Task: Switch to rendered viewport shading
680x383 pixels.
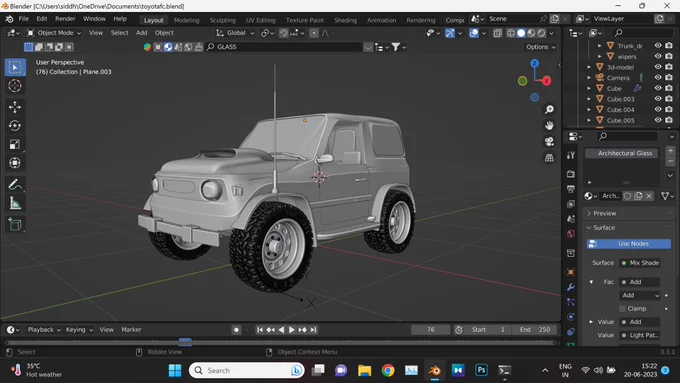Action: point(542,33)
